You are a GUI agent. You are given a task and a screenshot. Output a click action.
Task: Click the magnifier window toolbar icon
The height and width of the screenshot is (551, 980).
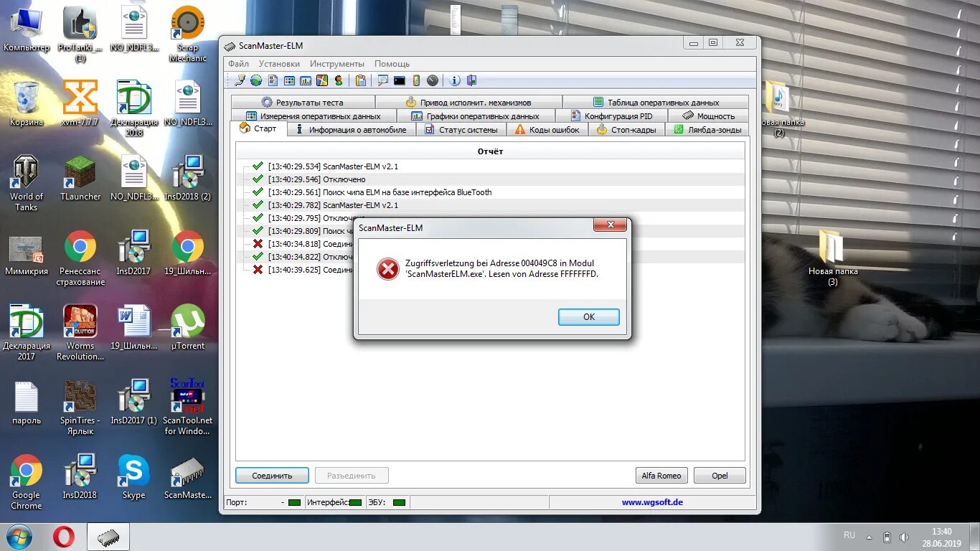(383, 81)
